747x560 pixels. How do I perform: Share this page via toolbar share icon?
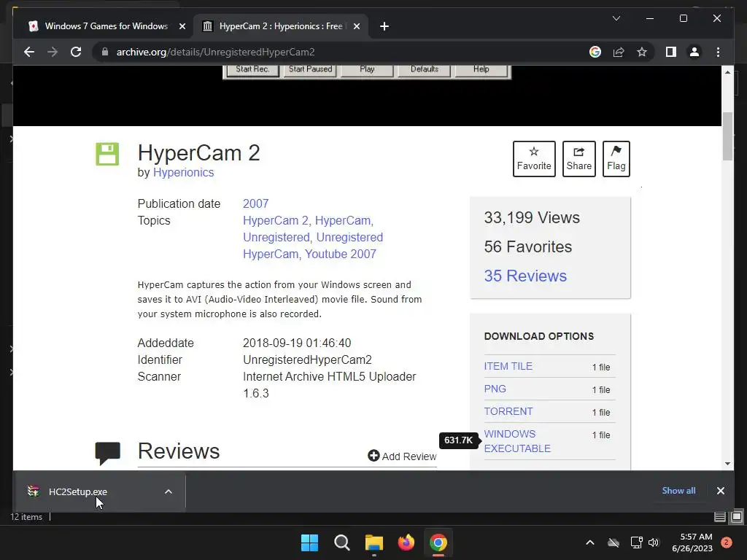pos(619,52)
